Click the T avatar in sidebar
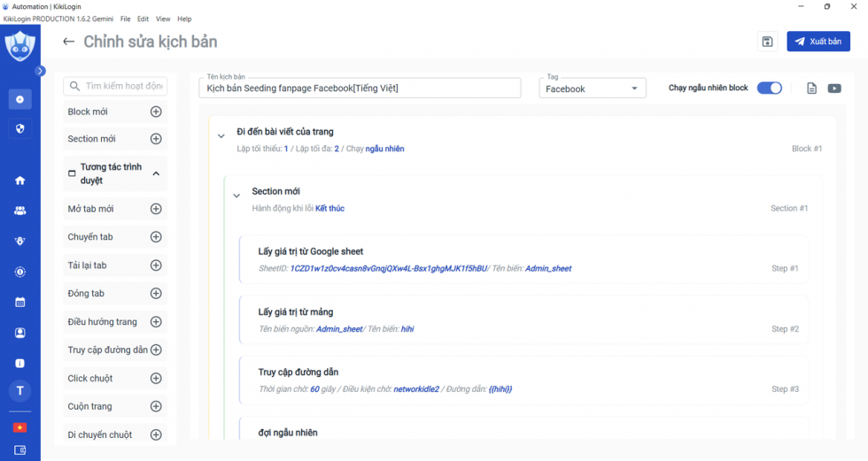 (19, 391)
